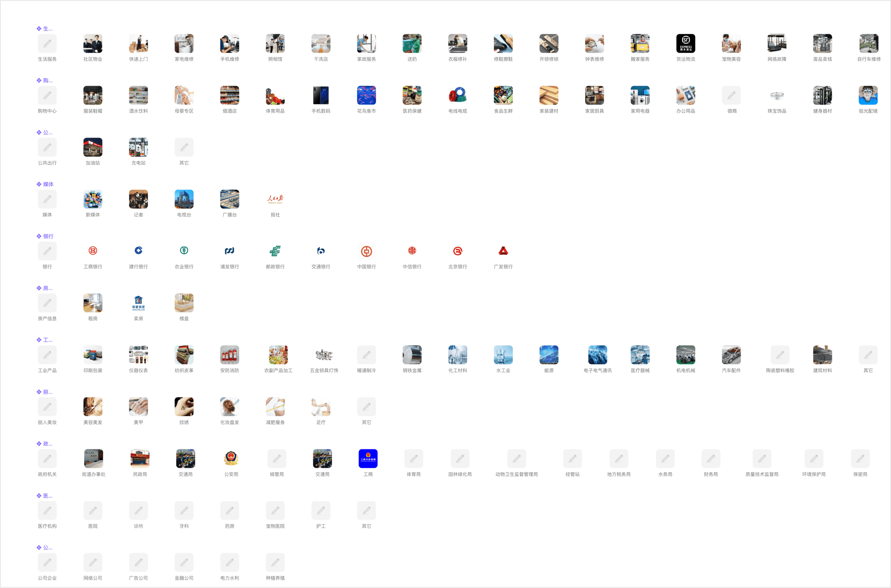Select the 快递上门 service icon

(138, 43)
